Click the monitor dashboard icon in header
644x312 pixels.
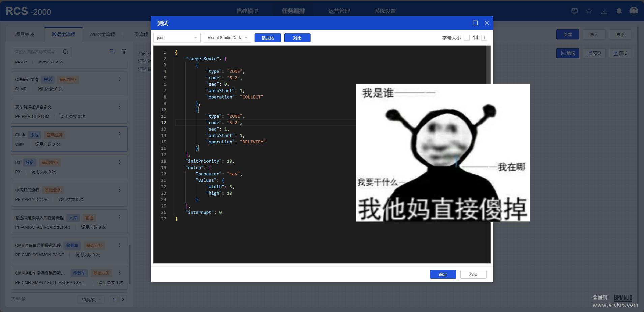(x=575, y=11)
